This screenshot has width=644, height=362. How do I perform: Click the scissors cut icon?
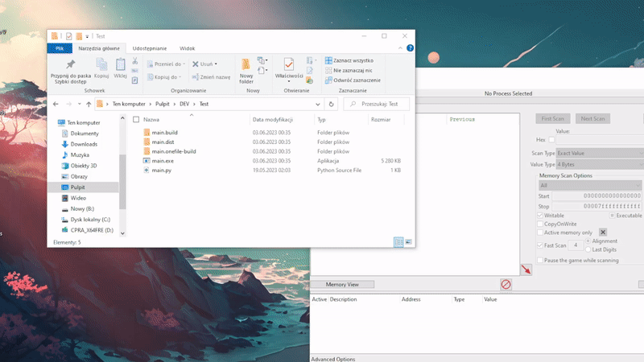coord(134,61)
